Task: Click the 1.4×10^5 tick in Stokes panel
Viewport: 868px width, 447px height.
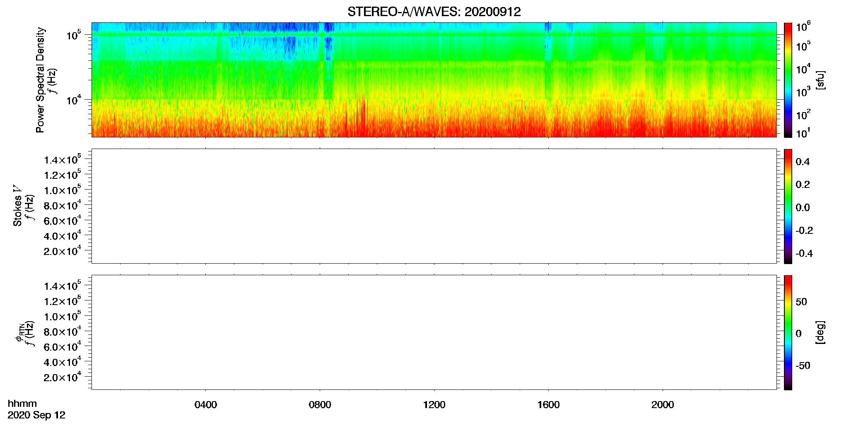Action: (63, 159)
